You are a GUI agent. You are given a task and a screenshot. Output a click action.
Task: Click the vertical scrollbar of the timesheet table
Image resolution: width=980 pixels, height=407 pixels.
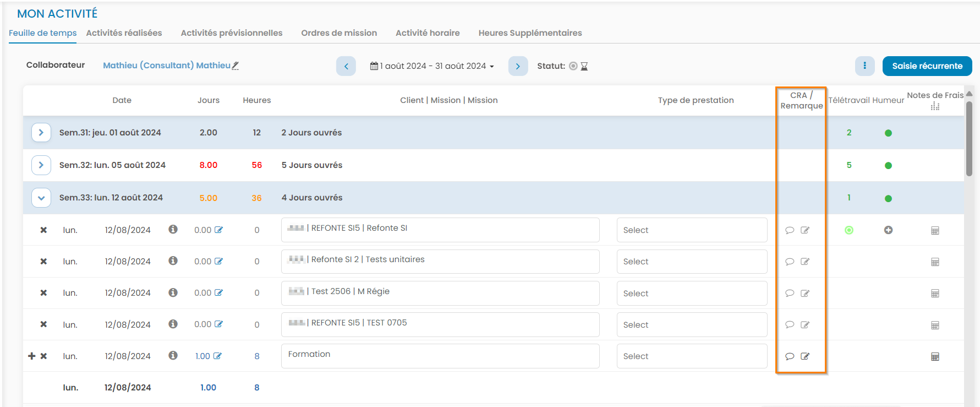coord(969,138)
